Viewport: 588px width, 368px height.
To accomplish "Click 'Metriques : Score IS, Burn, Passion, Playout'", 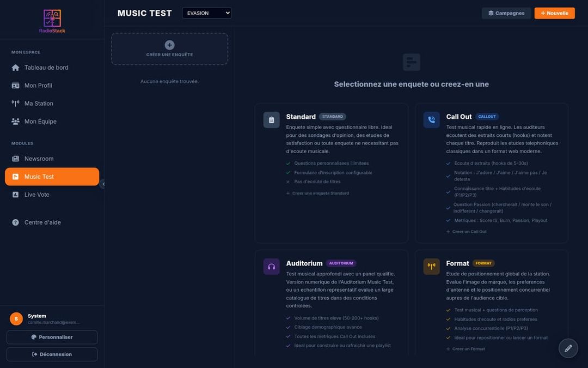I will click(501, 220).
